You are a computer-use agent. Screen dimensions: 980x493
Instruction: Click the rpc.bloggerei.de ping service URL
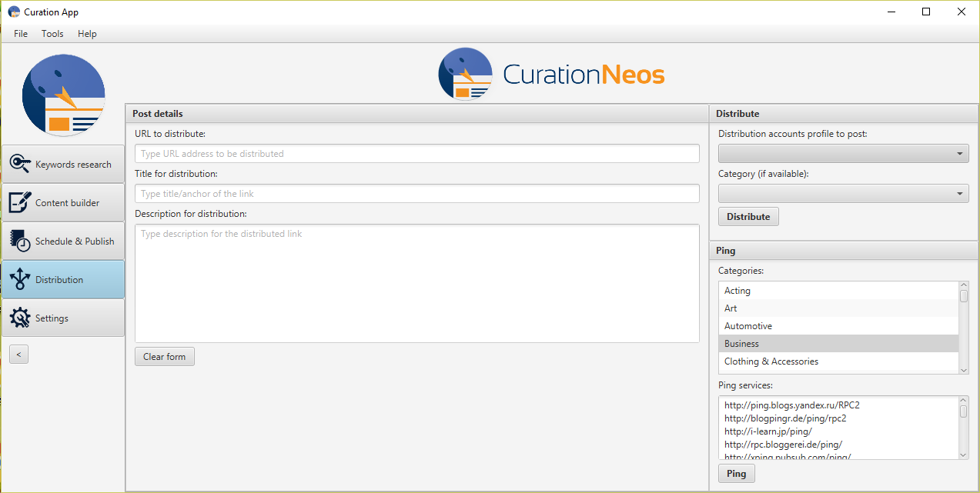[x=783, y=445]
